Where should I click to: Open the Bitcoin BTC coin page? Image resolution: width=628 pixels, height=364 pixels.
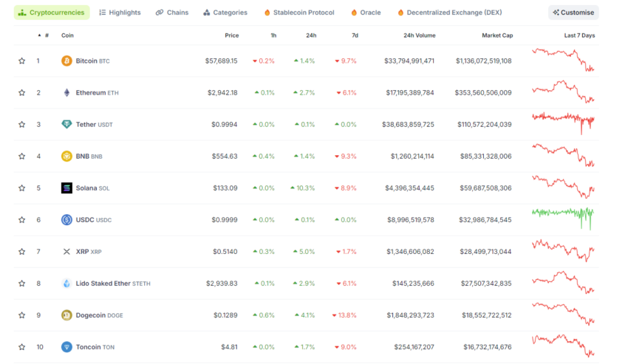(92, 61)
